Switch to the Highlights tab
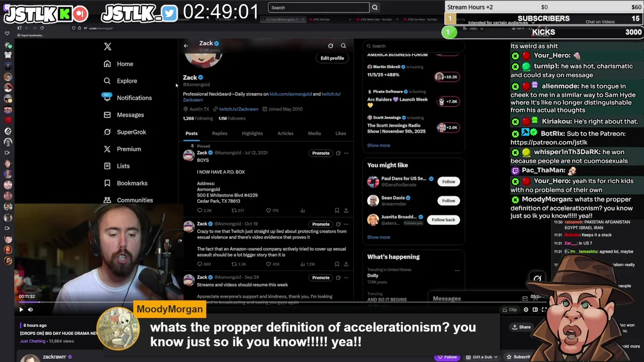 tap(252, 134)
